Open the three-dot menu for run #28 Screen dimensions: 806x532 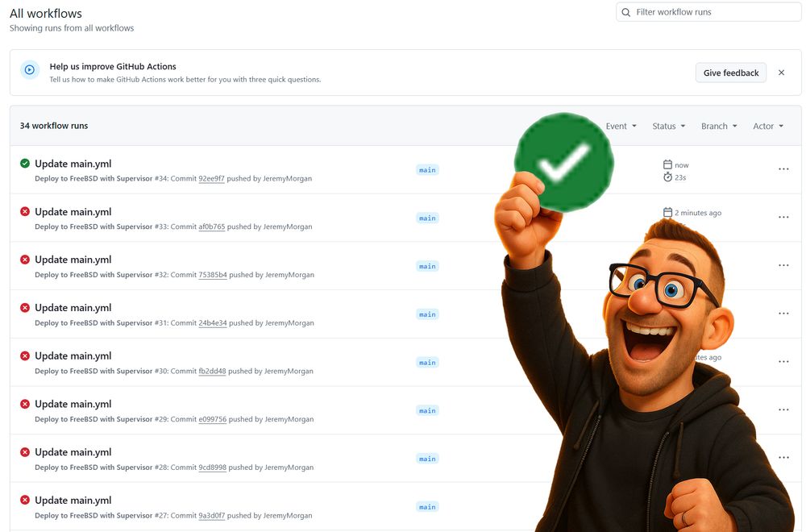(783, 458)
